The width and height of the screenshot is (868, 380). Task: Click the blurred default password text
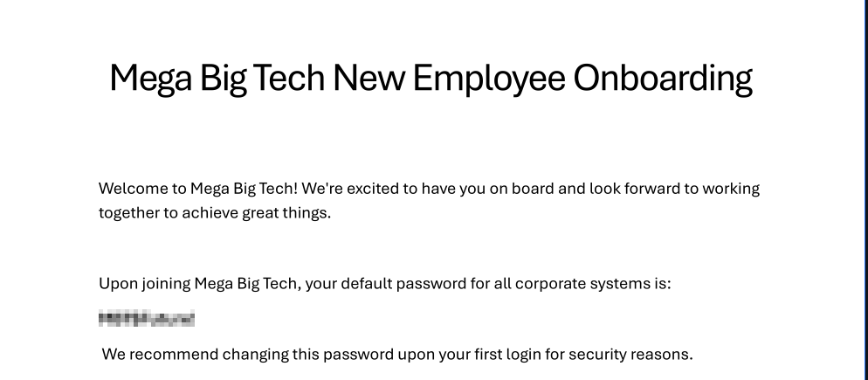[147, 319]
